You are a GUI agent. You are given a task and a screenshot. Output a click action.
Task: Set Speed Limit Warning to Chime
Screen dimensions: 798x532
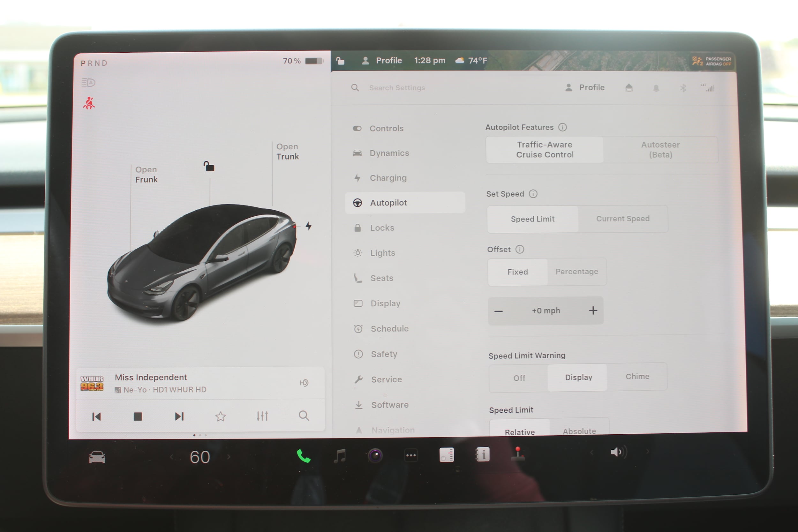click(x=637, y=377)
